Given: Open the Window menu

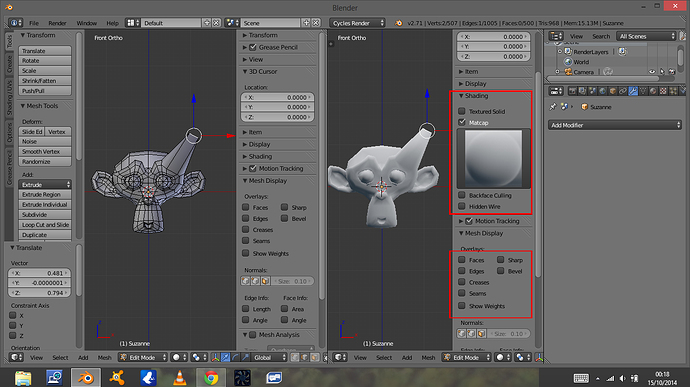Looking at the screenshot, I should [x=86, y=23].
